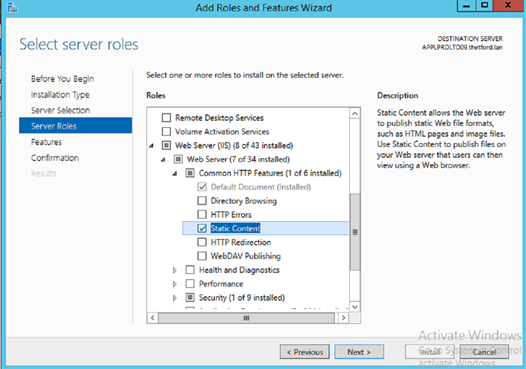Image resolution: width=526 pixels, height=369 pixels.
Task: Select the HTTP Redirection label
Action: pyautogui.click(x=241, y=242)
